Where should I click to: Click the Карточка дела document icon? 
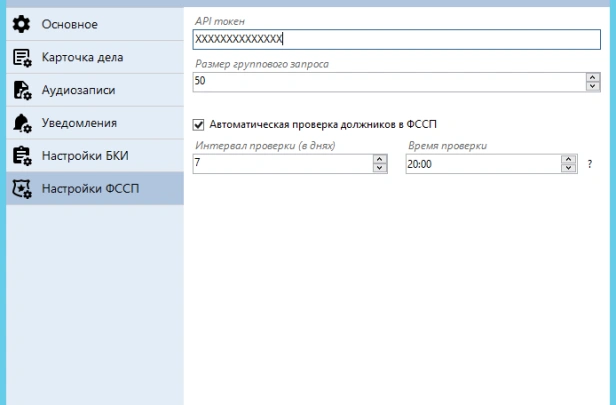21,57
